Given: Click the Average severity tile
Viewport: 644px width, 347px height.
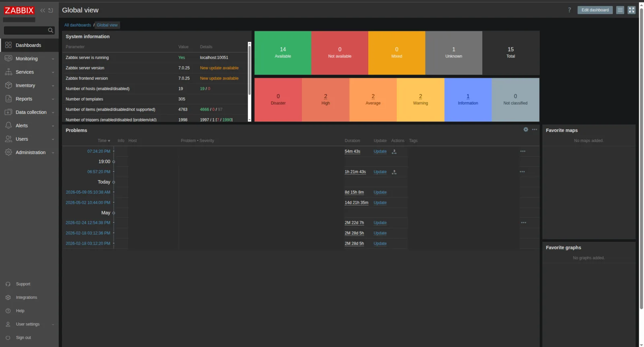Looking at the screenshot, I should [x=373, y=100].
